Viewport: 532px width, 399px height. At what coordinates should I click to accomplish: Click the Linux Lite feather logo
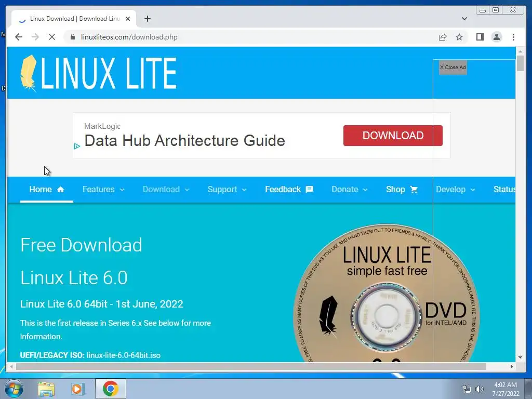(29, 73)
